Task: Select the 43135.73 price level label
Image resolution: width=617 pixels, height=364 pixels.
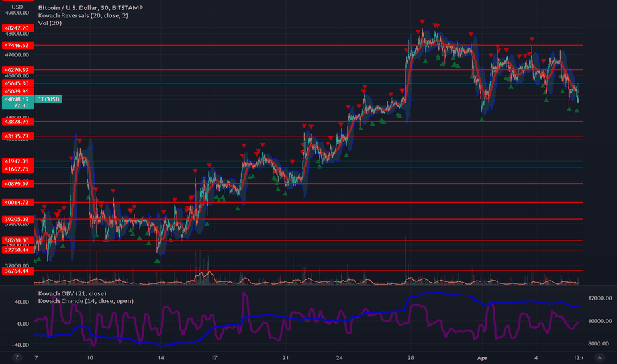Action: coord(18,136)
